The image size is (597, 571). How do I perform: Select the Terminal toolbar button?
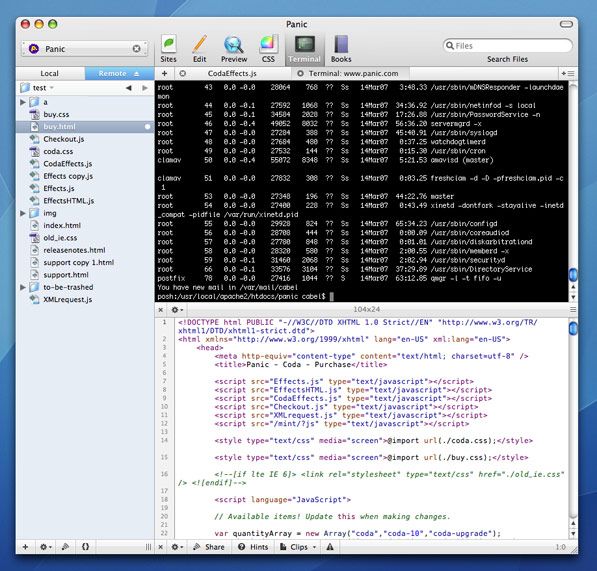click(x=305, y=49)
